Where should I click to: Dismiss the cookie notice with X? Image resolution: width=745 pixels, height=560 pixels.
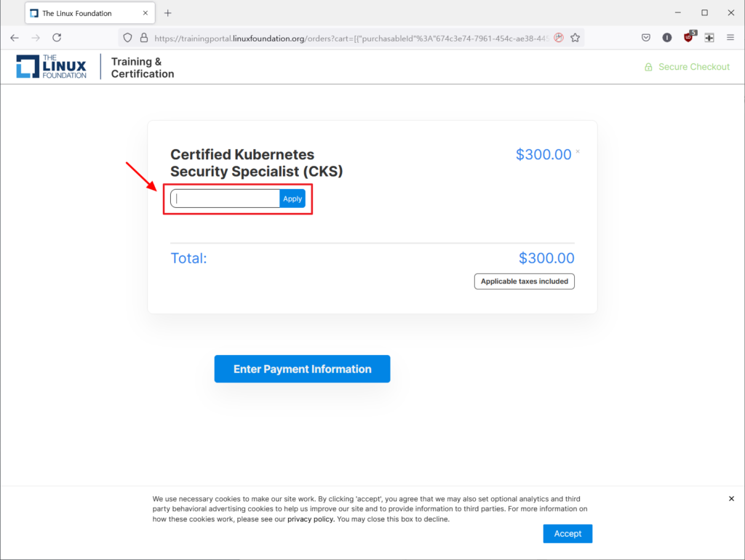[x=731, y=499]
